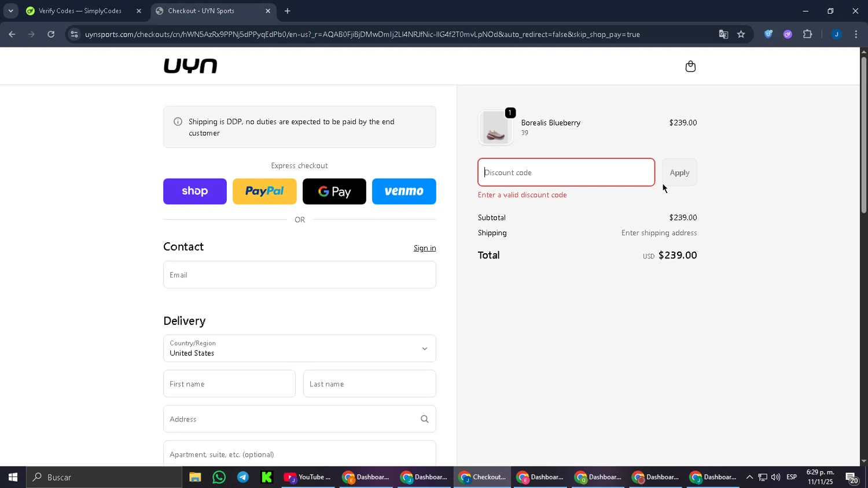Click the Borealis Blueberry product name
This screenshot has width=868, height=488.
click(551, 123)
